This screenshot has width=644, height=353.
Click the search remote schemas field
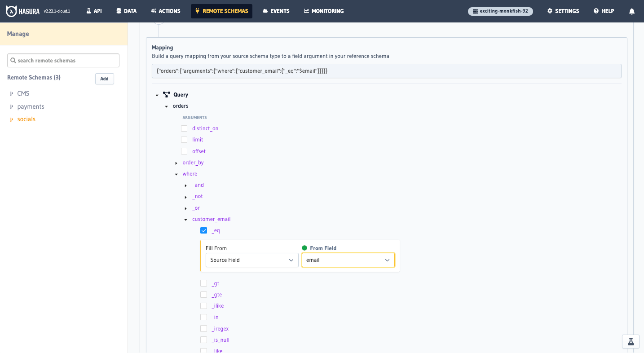pyautogui.click(x=63, y=60)
